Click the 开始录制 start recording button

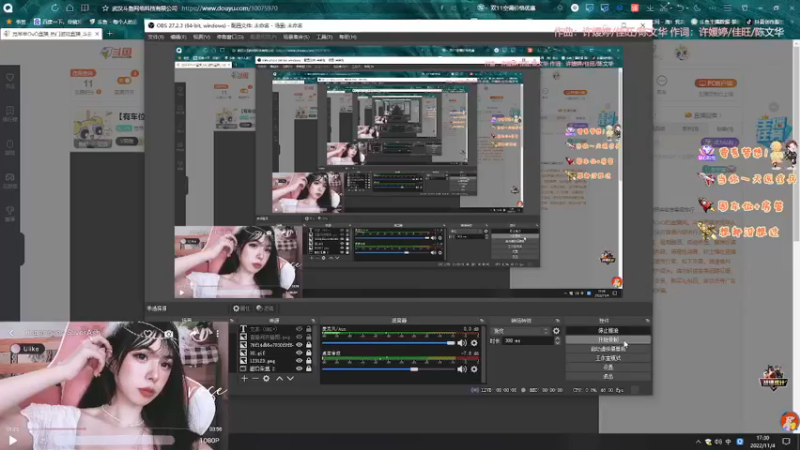[608, 340]
